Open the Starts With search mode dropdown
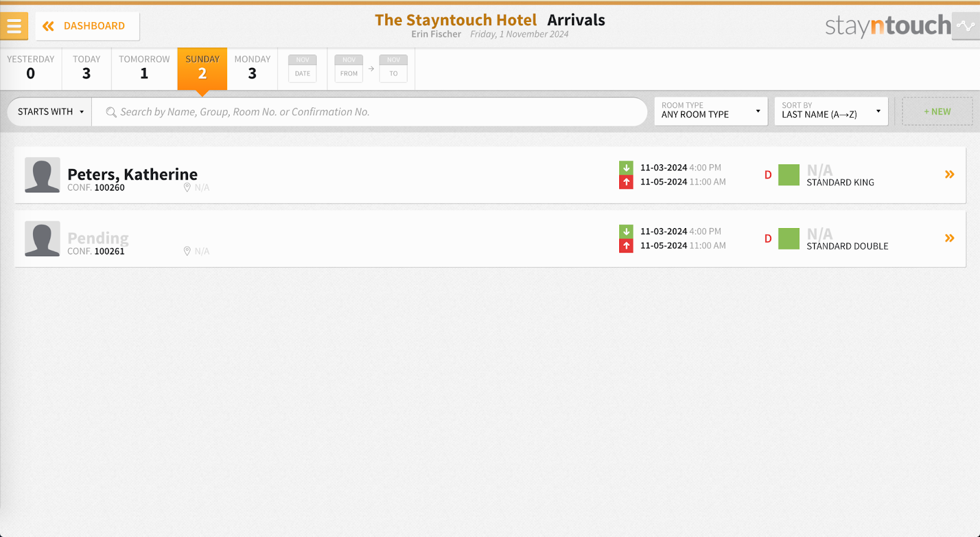The height and width of the screenshot is (537, 980). click(50, 112)
